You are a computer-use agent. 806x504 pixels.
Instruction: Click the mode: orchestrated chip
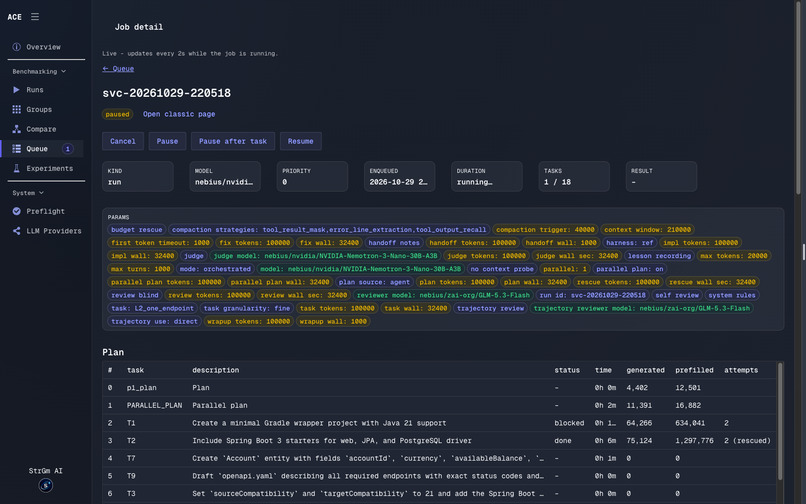[x=215, y=269]
